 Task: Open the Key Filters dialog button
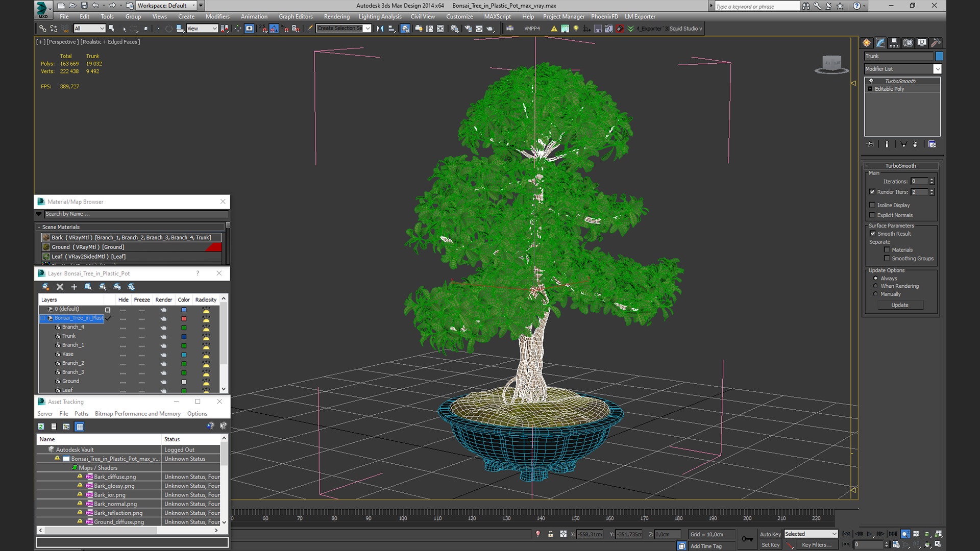816,545
